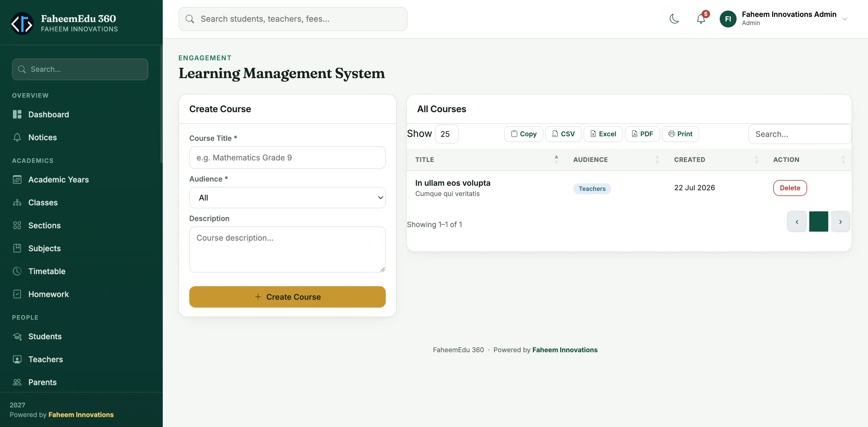Viewport: 868px width, 427px height.
Task: Export courses to Excel
Action: coord(603,134)
